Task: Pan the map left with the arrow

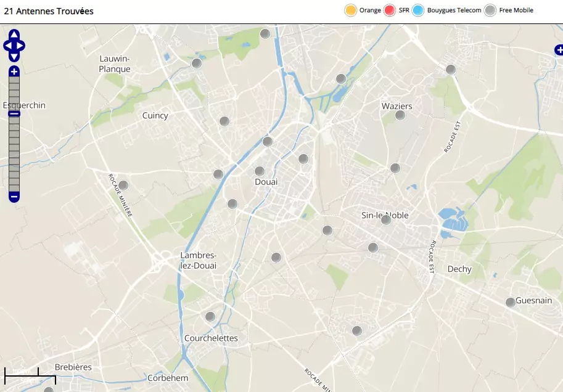Action: 7,46
